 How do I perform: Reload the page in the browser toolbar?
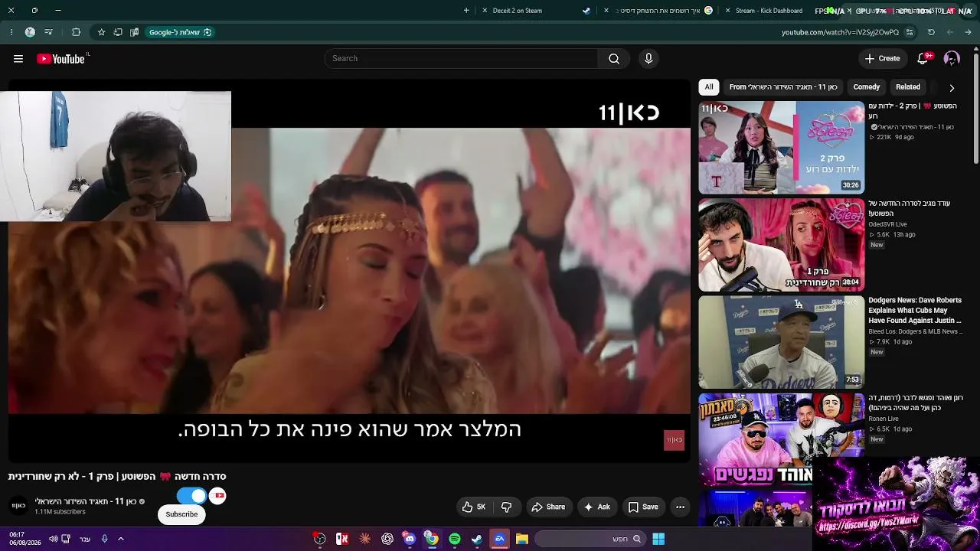click(931, 32)
